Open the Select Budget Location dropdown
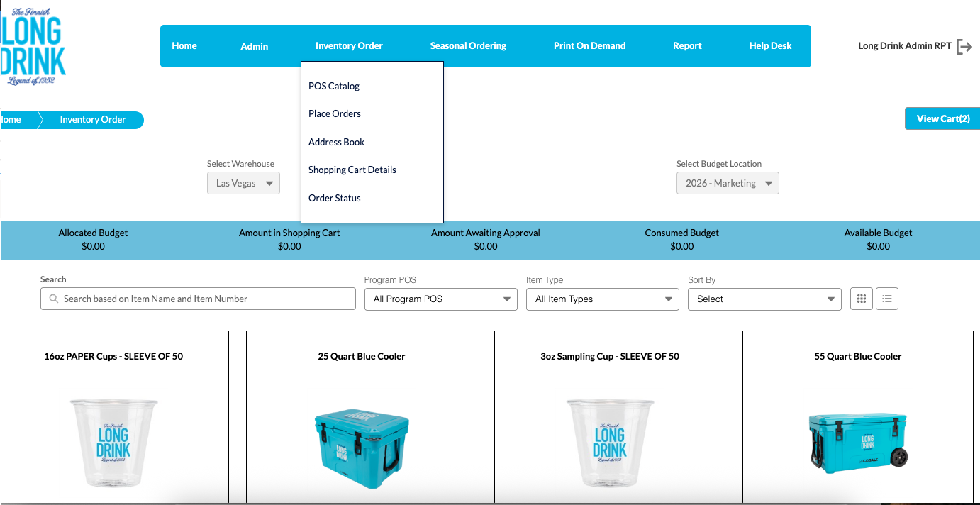The height and width of the screenshot is (505, 980). pos(728,183)
